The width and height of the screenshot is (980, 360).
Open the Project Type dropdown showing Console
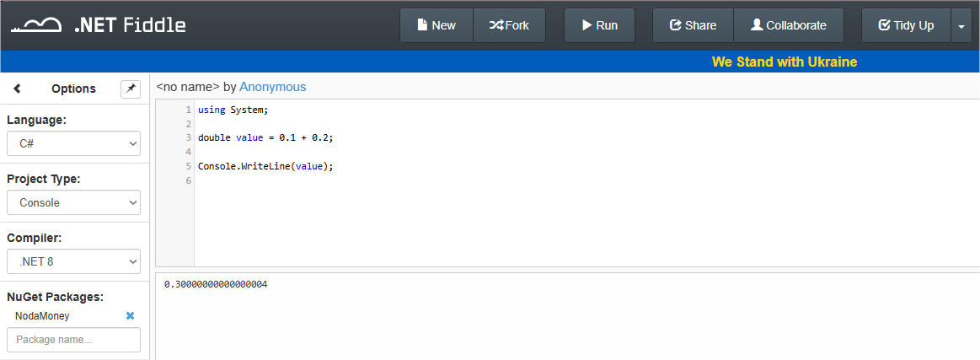74,202
